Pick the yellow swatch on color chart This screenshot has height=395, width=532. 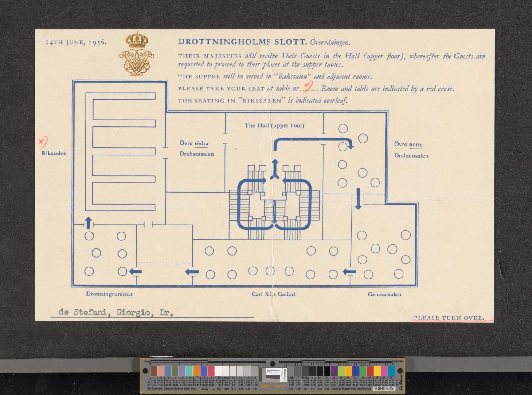(377, 371)
